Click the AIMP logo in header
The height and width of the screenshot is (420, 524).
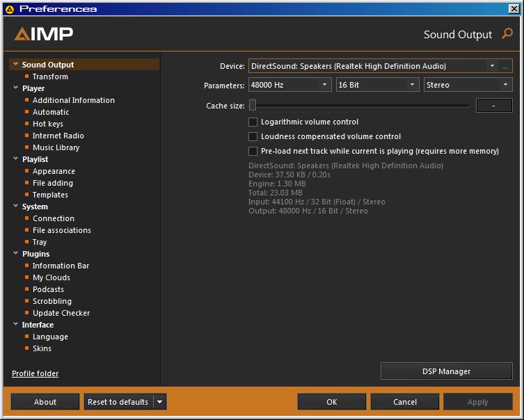(x=44, y=33)
